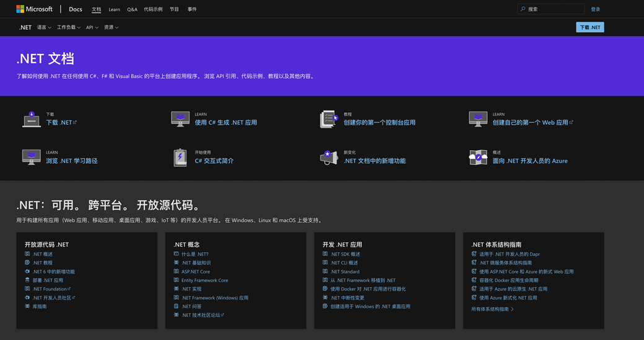Click icon next to .NET 问答
This screenshot has height=340, width=644.
coord(176,306)
